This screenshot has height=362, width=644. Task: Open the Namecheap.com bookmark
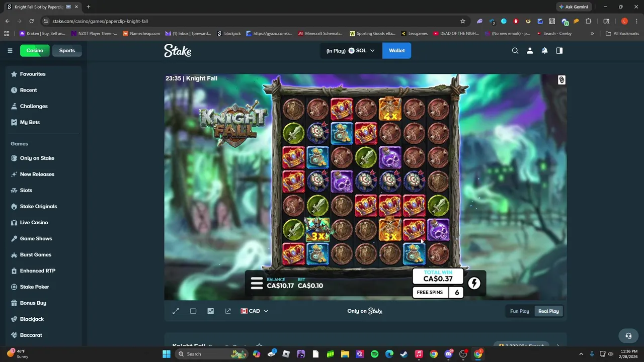[141, 34]
